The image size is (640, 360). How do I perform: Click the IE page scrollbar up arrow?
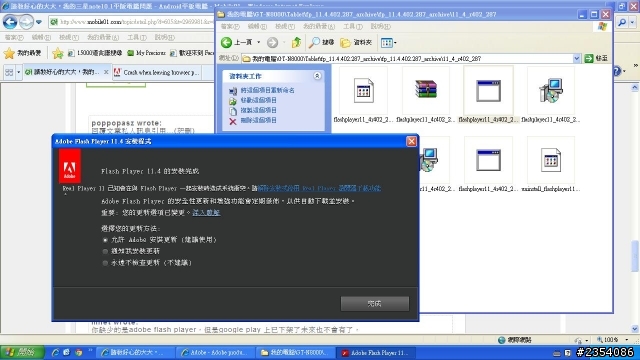(635, 87)
